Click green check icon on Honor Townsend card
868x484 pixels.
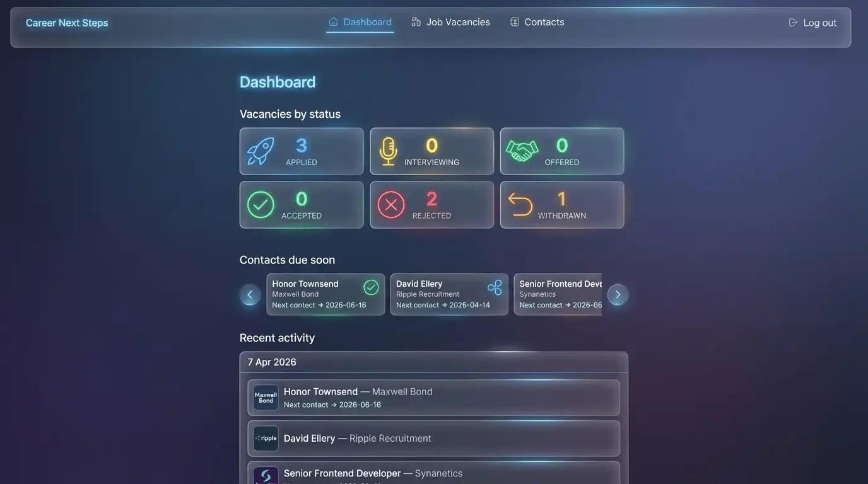pos(371,287)
